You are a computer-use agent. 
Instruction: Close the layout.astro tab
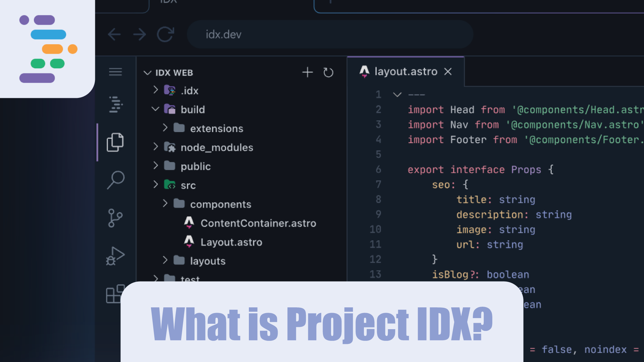(x=448, y=71)
